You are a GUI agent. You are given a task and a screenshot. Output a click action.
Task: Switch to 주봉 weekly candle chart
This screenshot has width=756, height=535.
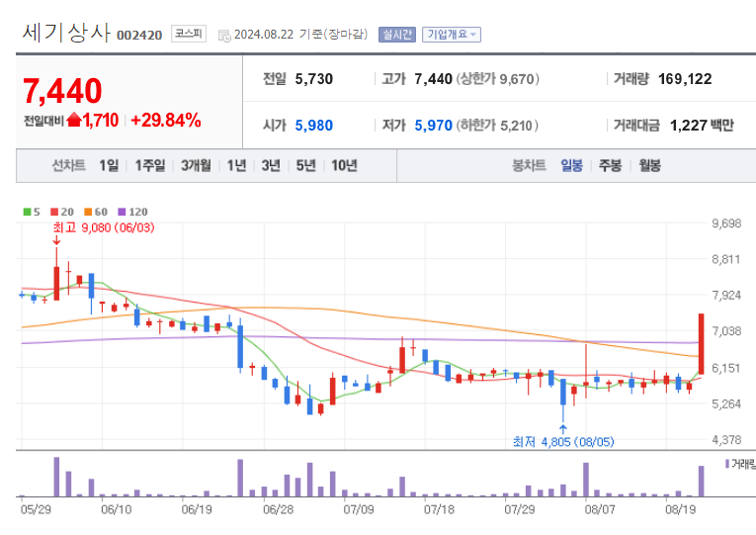[x=611, y=165]
